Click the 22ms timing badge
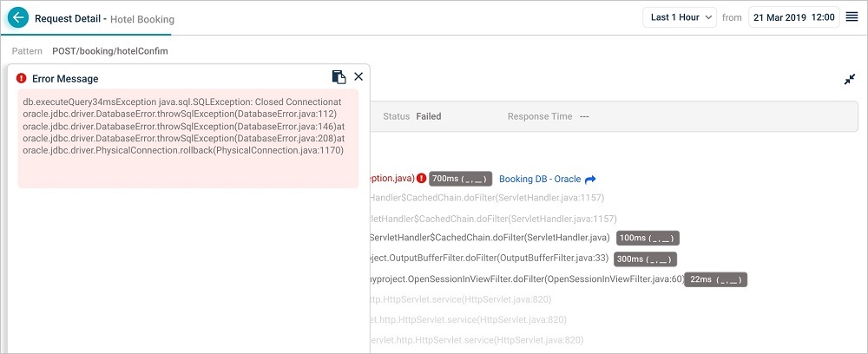The image size is (868, 354). pos(716,279)
